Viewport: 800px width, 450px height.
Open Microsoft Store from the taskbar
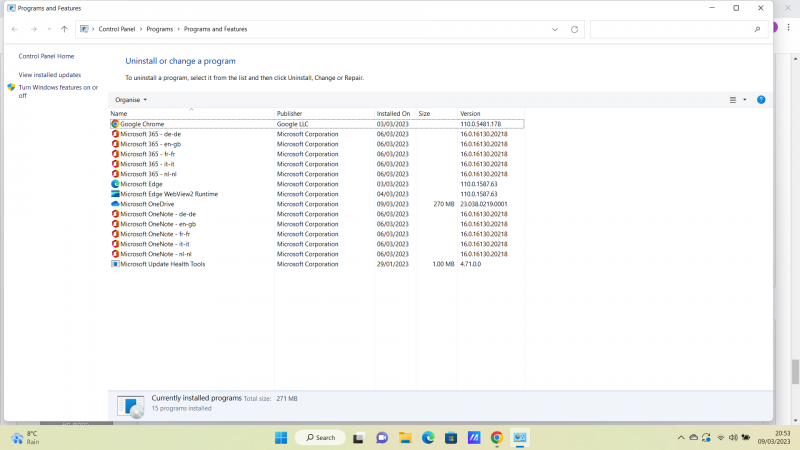451,438
